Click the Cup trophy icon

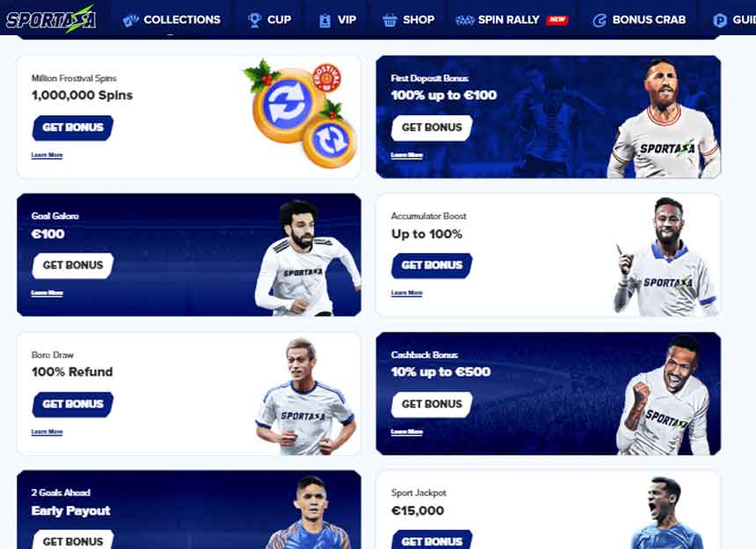(x=254, y=19)
